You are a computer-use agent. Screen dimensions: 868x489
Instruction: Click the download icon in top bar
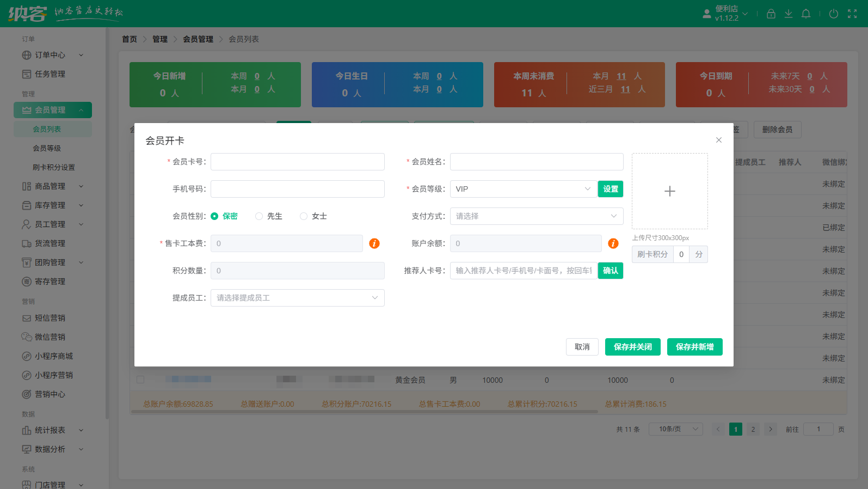pos(788,14)
